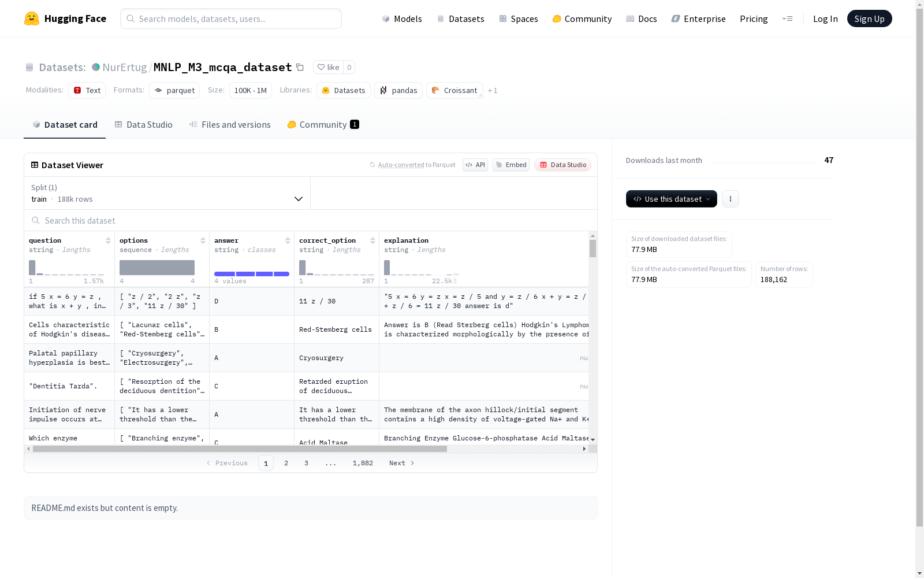The height and width of the screenshot is (578, 924).
Task: Sort the correct_option column with its arrows
Action: [372, 240]
